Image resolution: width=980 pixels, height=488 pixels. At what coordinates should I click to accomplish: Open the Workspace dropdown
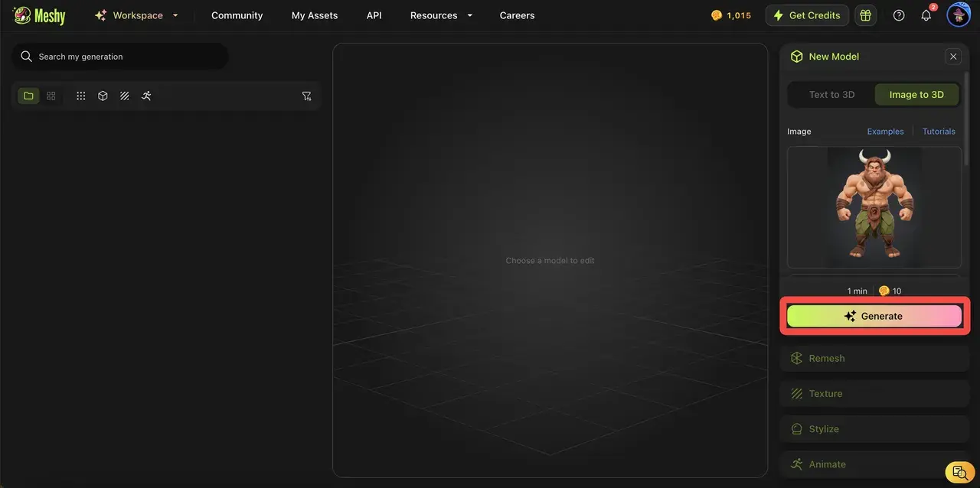click(138, 15)
